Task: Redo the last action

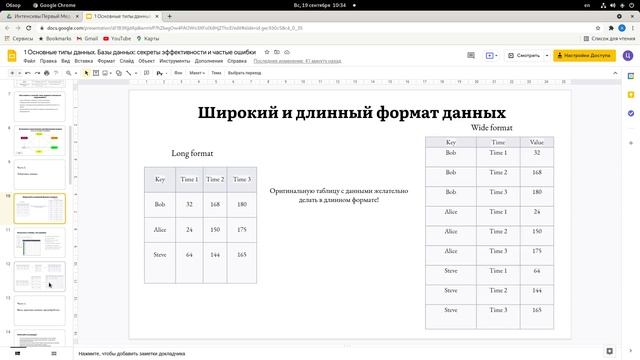Action: point(37,73)
